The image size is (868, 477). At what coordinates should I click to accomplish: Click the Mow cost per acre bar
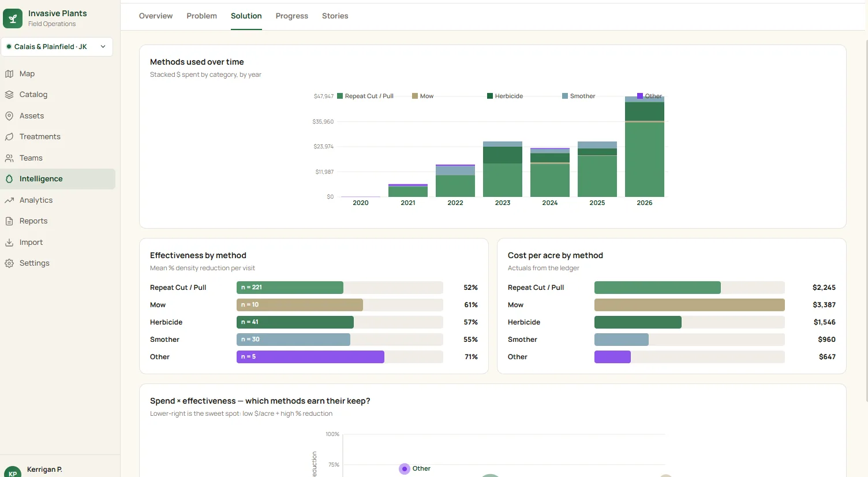click(x=690, y=305)
